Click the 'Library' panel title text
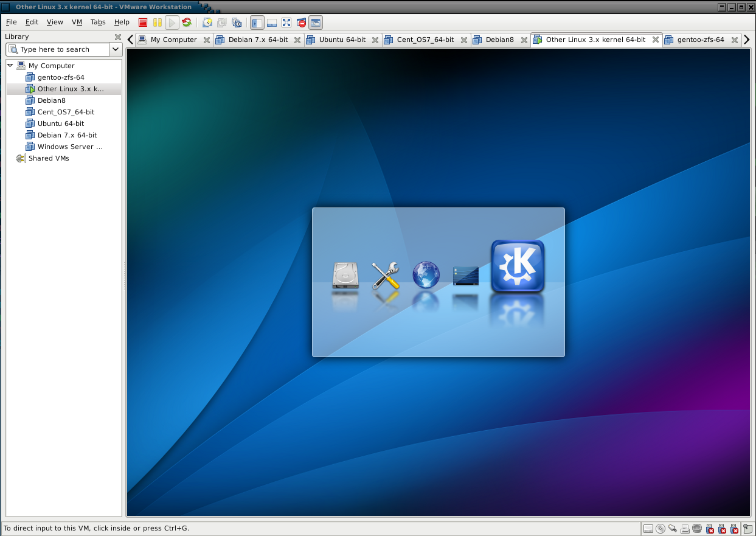The image size is (756, 536). tap(17, 37)
